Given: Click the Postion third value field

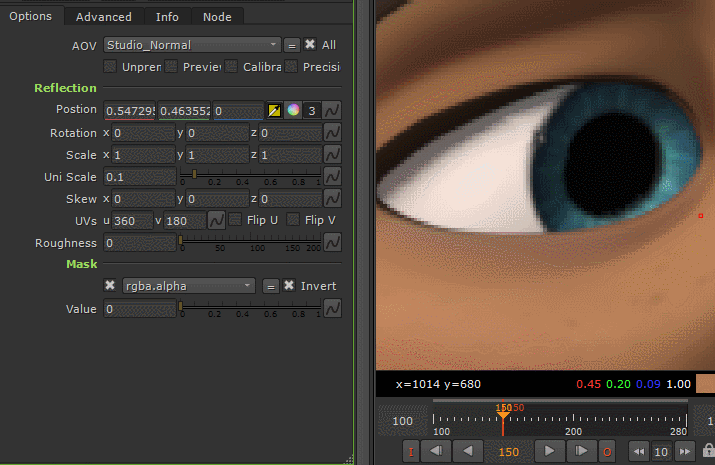Looking at the screenshot, I should tap(238, 111).
